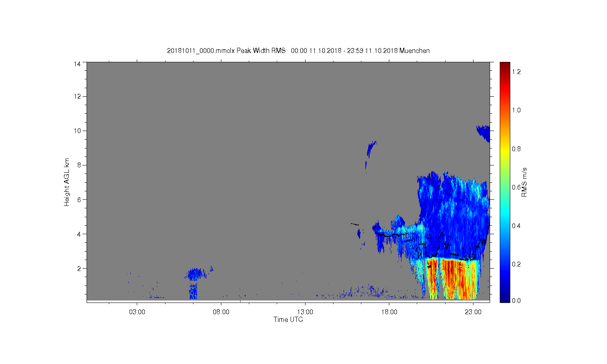Image resolution: width=607 pixels, height=364 pixels.
Task: Click the '03:00' time tick label
Action: [x=137, y=312]
